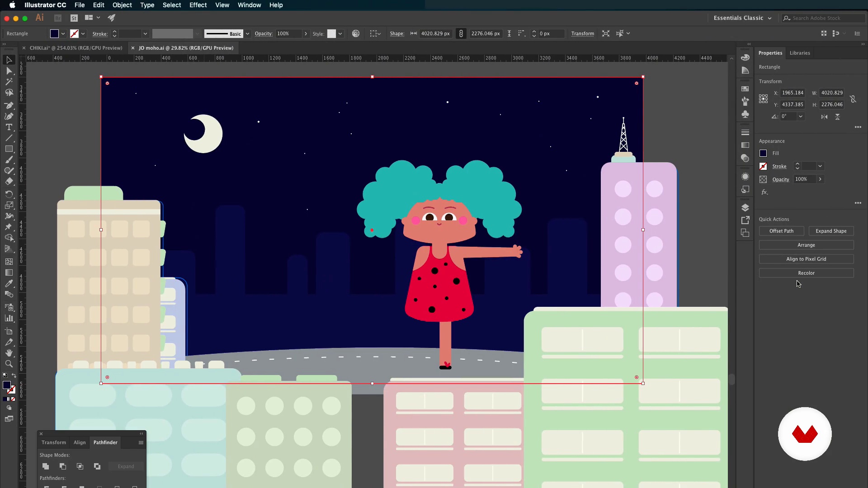
Task: Open the Basic brush definition dropdown
Action: [247, 34]
